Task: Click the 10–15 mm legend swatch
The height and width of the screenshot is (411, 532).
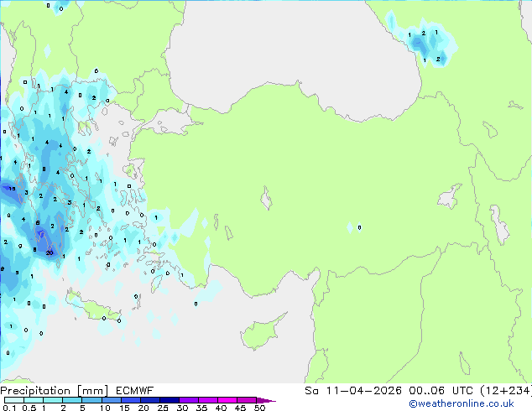Action: tap(111, 400)
